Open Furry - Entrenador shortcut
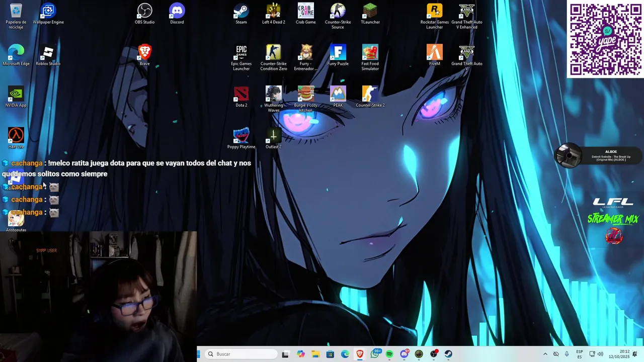Viewport: 644px width, 362px height. (306, 58)
